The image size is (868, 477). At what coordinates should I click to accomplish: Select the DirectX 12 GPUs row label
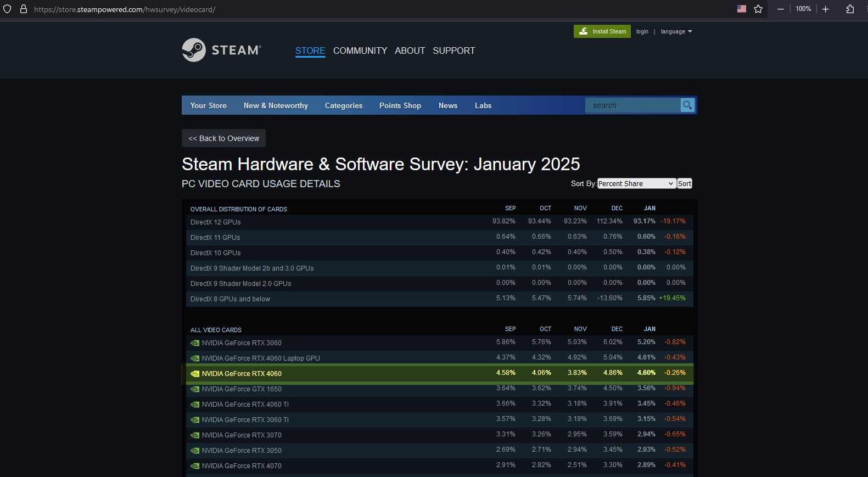[x=216, y=222]
